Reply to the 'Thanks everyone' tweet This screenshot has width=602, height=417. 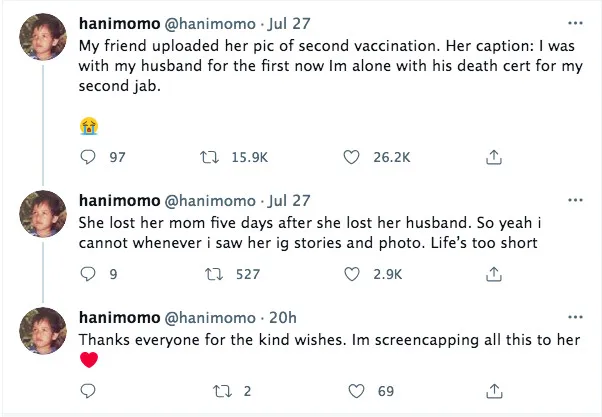(x=87, y=391)
